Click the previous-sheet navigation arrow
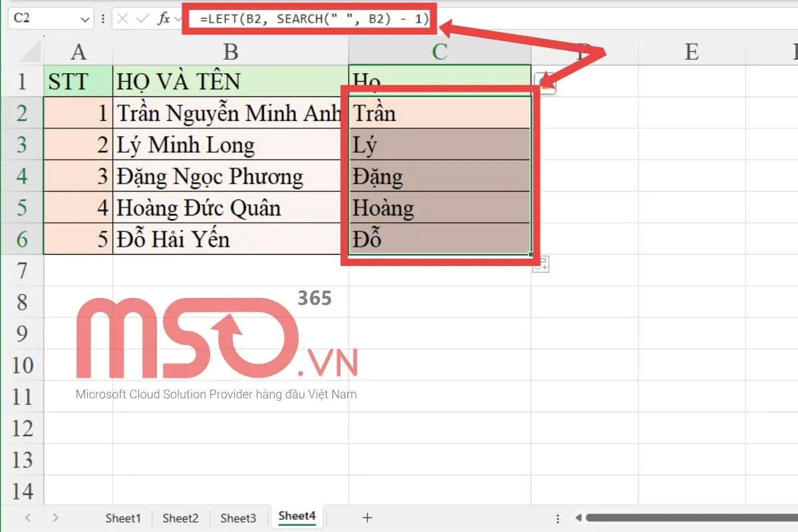Screen dimensions: 798x532 (28, 517)
